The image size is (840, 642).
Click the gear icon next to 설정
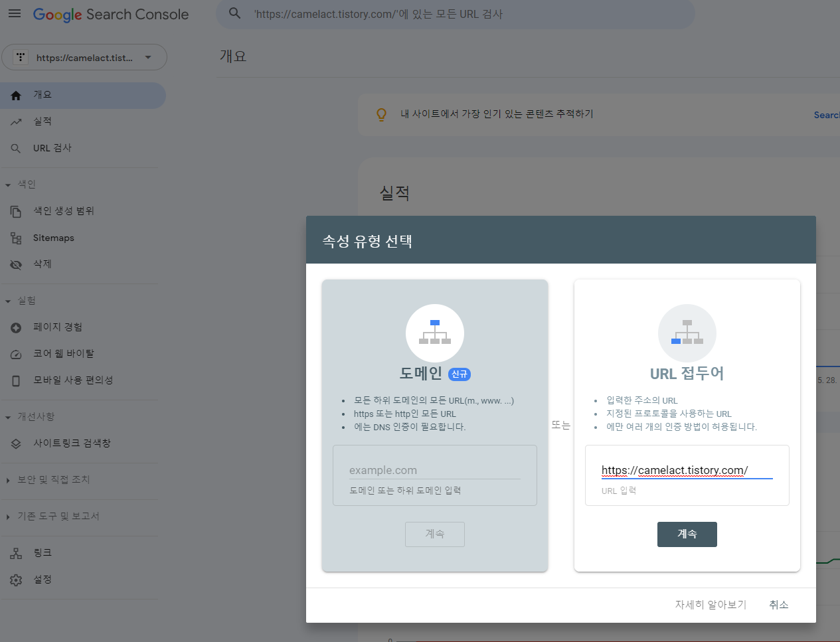tap(16, 580)
